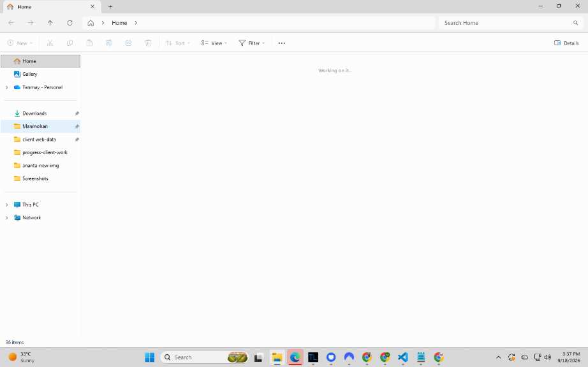Add a new tab with plus button
This screenshot has width=588, height=367.
tap(110, 7)
